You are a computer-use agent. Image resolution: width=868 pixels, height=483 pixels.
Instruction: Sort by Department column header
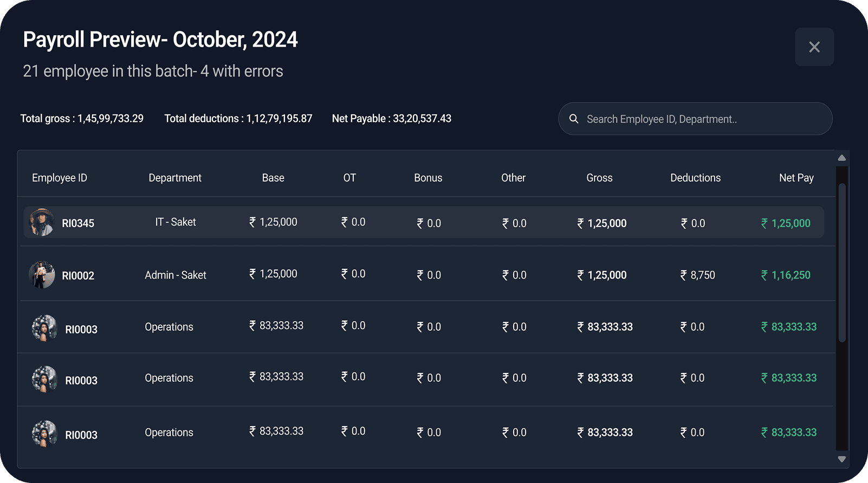(x=175, y=178)
